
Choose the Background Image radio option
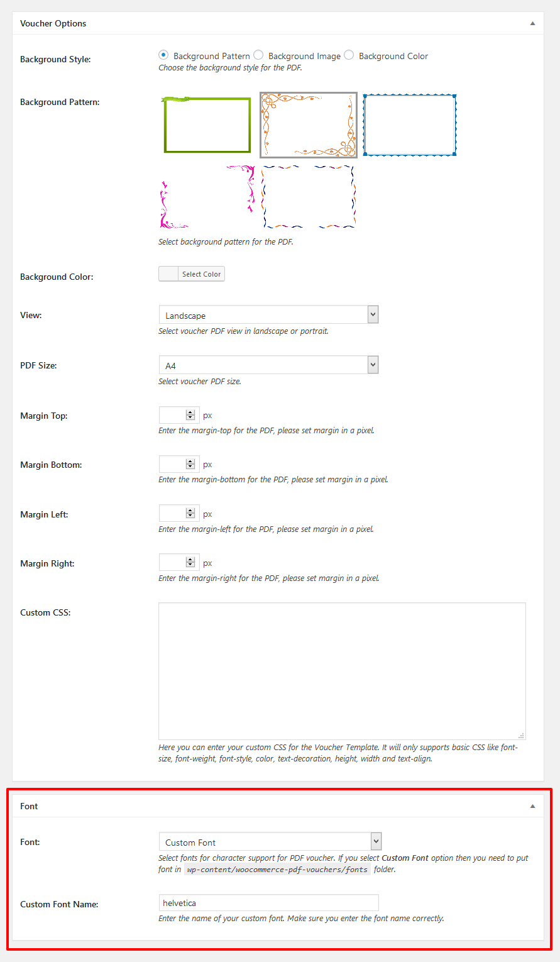[x=258, y=55]
